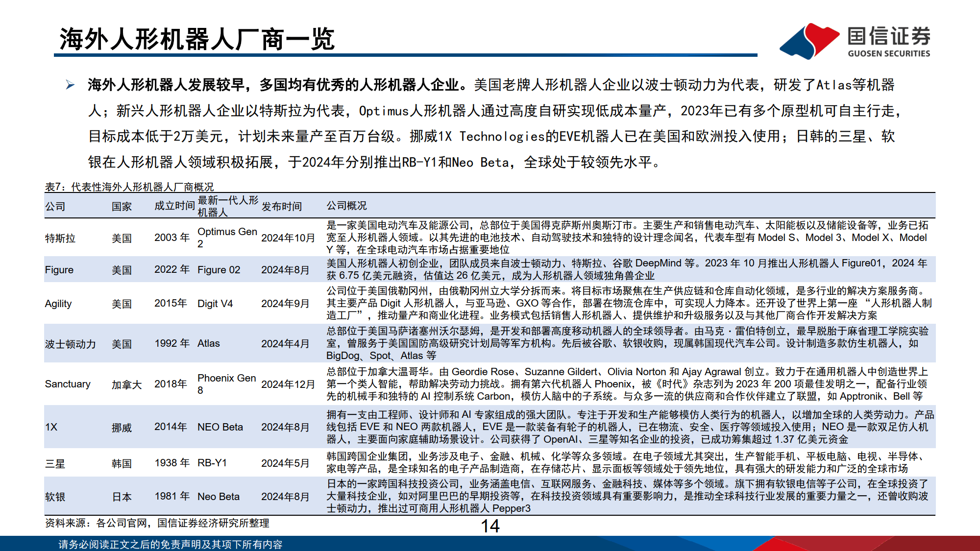Viewport: 980px width, 551px height.
Task: Click table caption 表7：代表性海外人形机器人厂商概况
Action: click(x=129, y=187)
